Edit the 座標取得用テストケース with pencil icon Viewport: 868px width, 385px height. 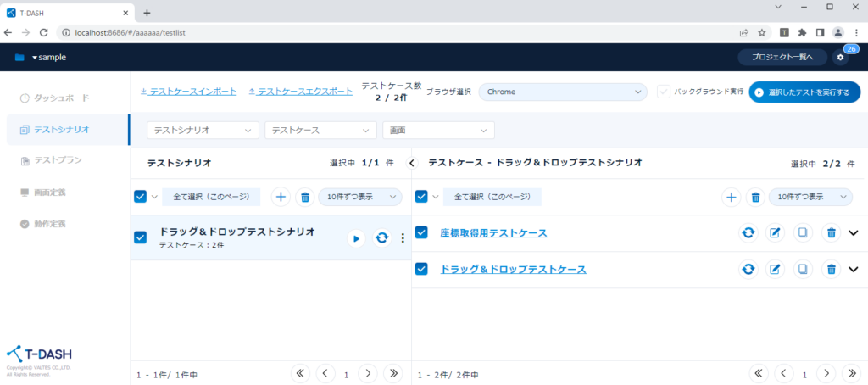(775, 233)
